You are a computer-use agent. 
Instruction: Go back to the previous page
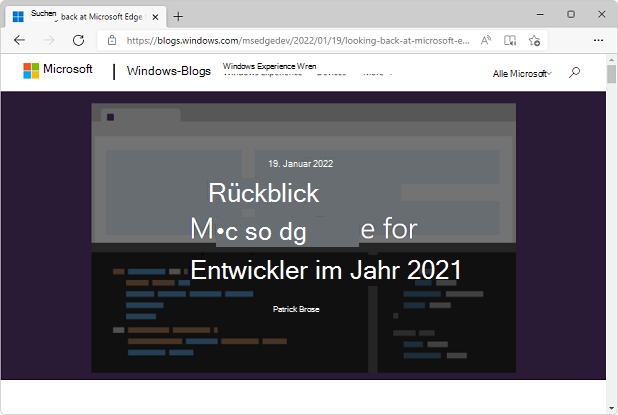tap(19, 40)
